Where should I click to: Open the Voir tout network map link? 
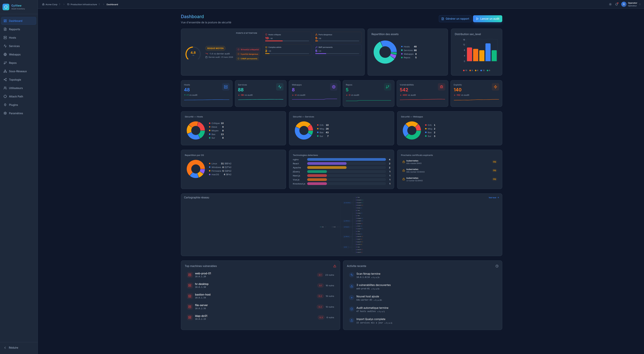[x=494, y=198]
